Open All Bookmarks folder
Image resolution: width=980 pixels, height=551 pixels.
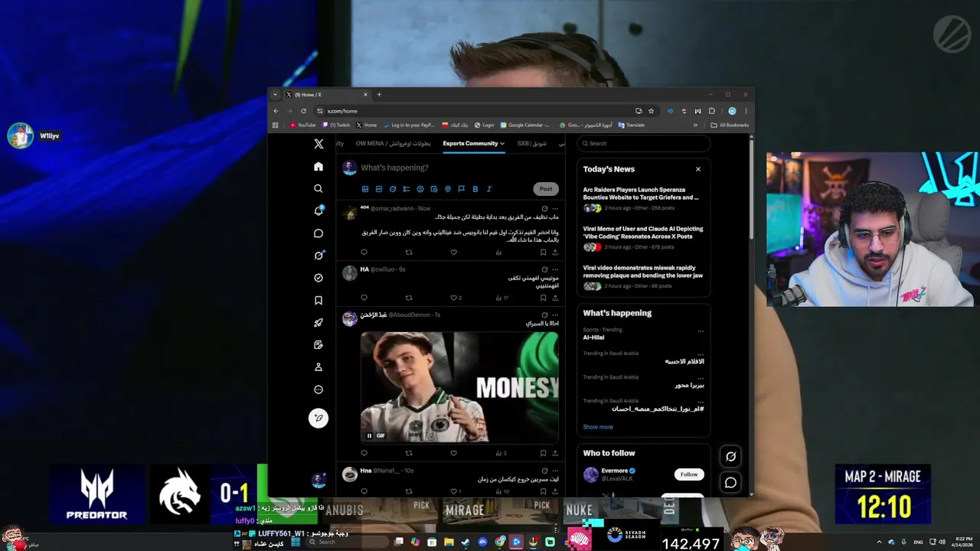(x=730, y=125)
